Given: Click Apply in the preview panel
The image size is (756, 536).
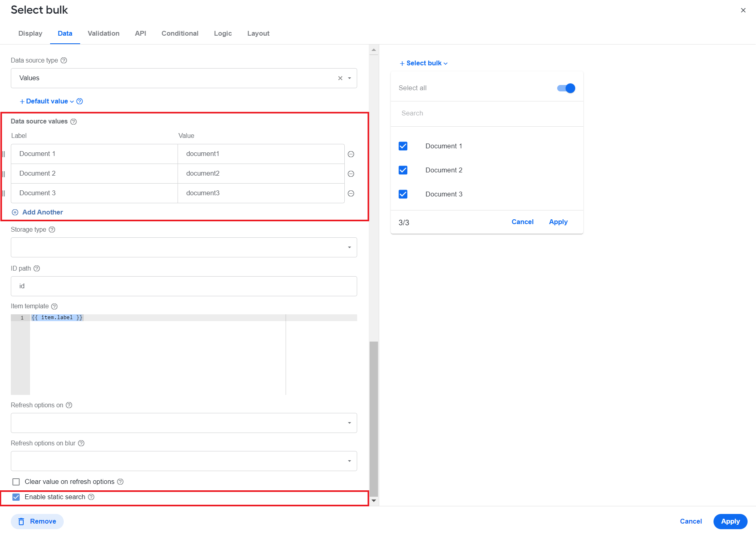Looking at the screenshot, I should coord(558,222).
